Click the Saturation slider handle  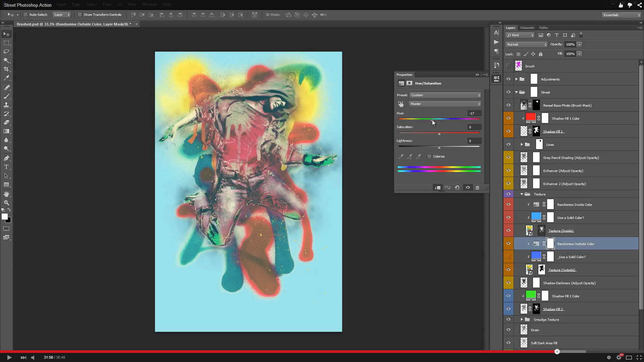click(439, 134)
